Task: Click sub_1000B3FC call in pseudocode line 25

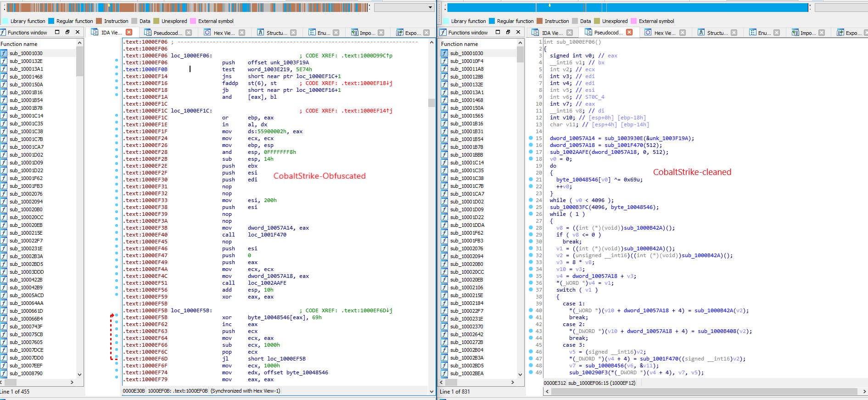Action: coord(569,207)
